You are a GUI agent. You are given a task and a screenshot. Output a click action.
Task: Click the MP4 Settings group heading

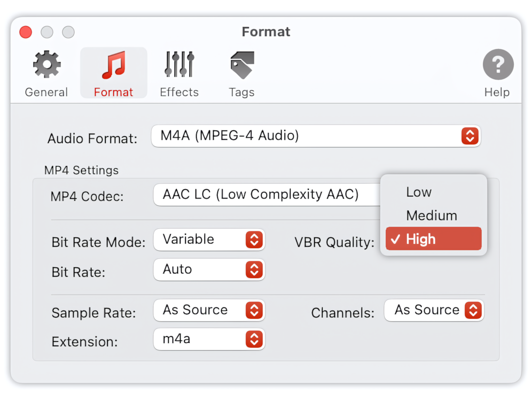coord(81,170)
